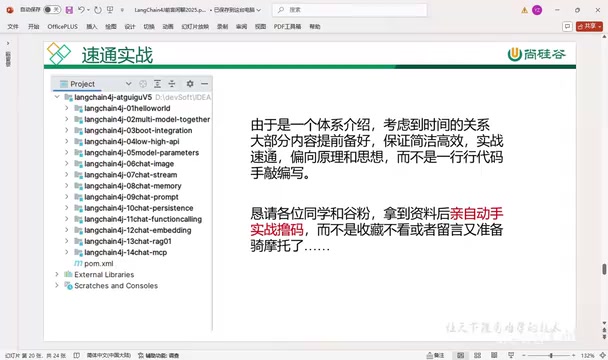Viewport: 608px width, 360px height.
Task: Select the pom.xml file in the tree
Action: (98, 263)
